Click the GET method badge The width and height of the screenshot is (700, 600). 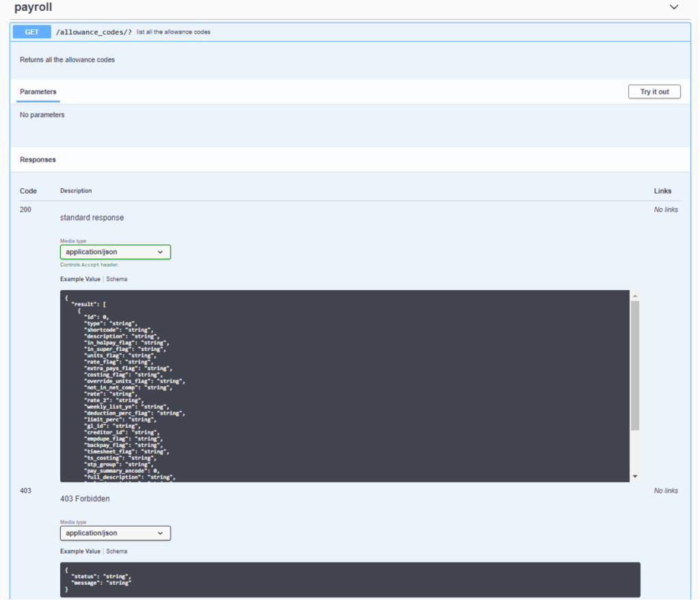[31, 32]
